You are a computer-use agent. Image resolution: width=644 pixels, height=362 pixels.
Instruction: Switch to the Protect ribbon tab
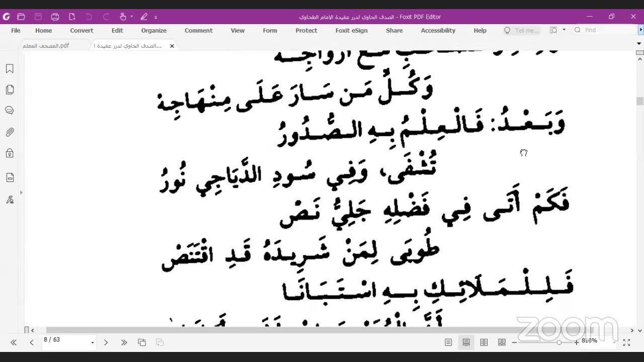[x=306, y=30]
